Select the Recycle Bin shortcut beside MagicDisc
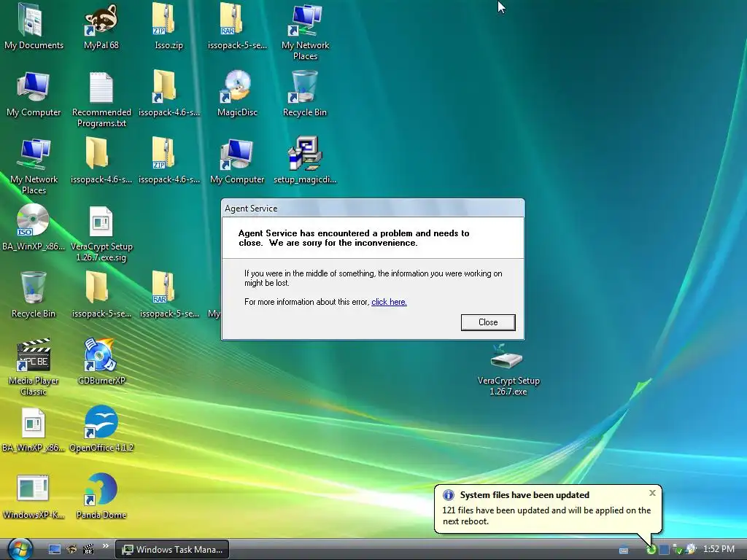747x560 pixels. pos(305,94)
